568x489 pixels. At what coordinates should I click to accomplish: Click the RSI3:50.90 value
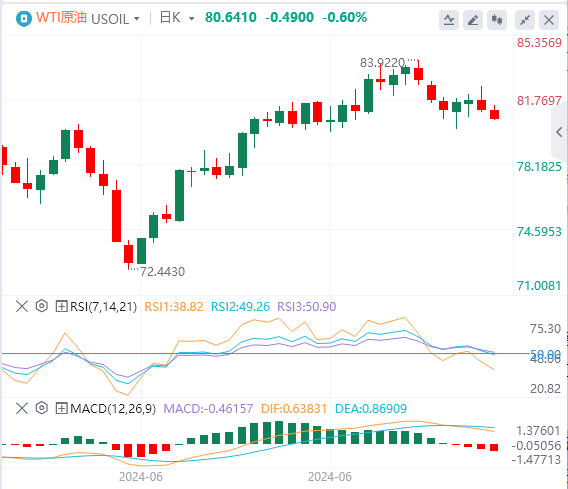(x=307, y=307)
